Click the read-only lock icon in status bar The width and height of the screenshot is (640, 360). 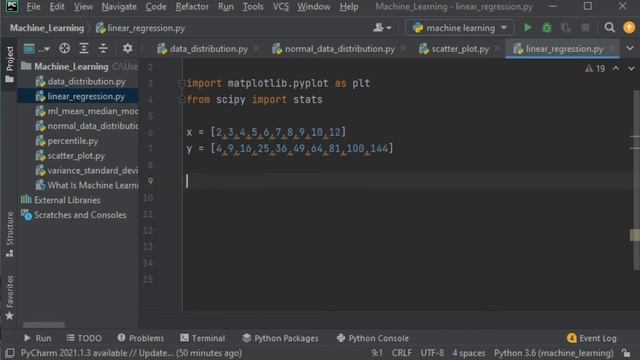[626, 353]
